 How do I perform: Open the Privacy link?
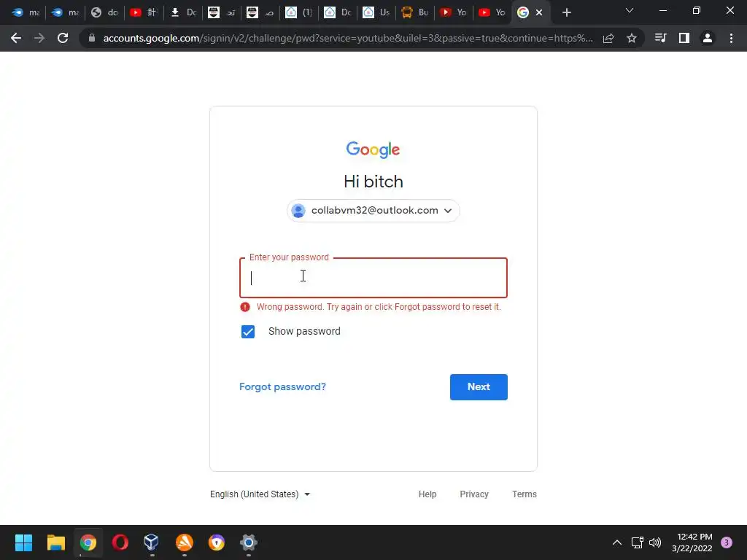click(x=474, y=494)
